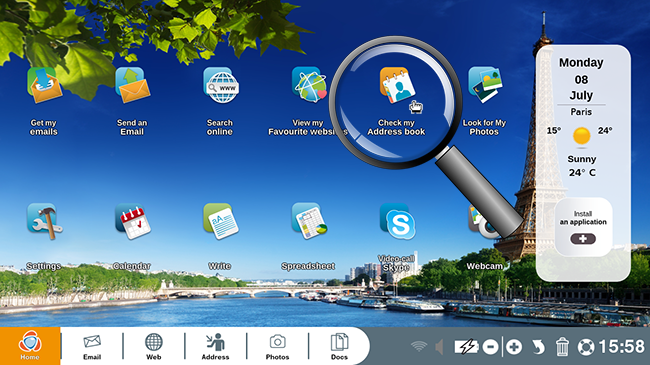Select Web in the bottom bar

153,347
